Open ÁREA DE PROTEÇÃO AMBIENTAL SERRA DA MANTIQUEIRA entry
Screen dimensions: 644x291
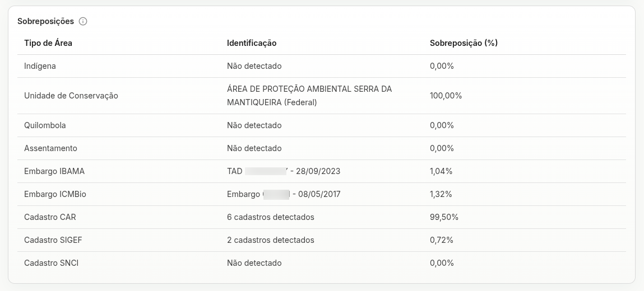309,96
